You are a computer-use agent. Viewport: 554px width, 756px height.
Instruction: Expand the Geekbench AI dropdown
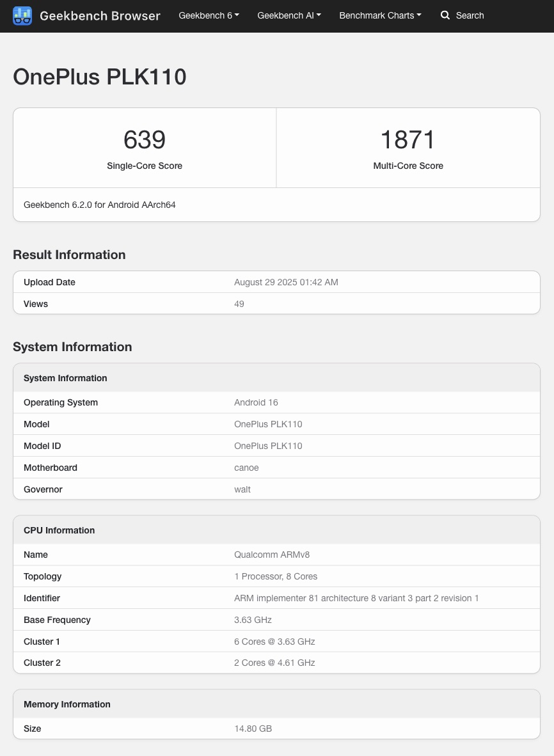tap(289, 15)
